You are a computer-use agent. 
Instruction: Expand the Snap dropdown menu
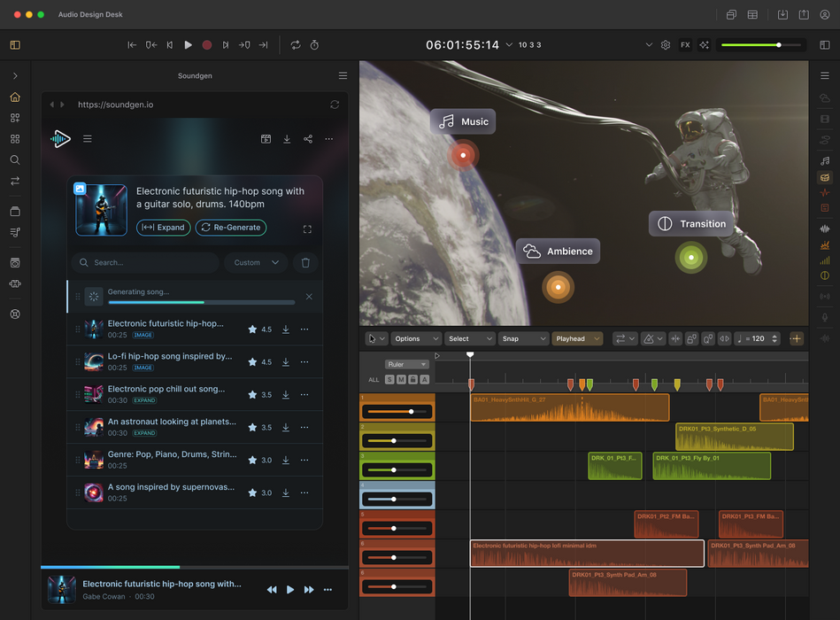(523, 338)
